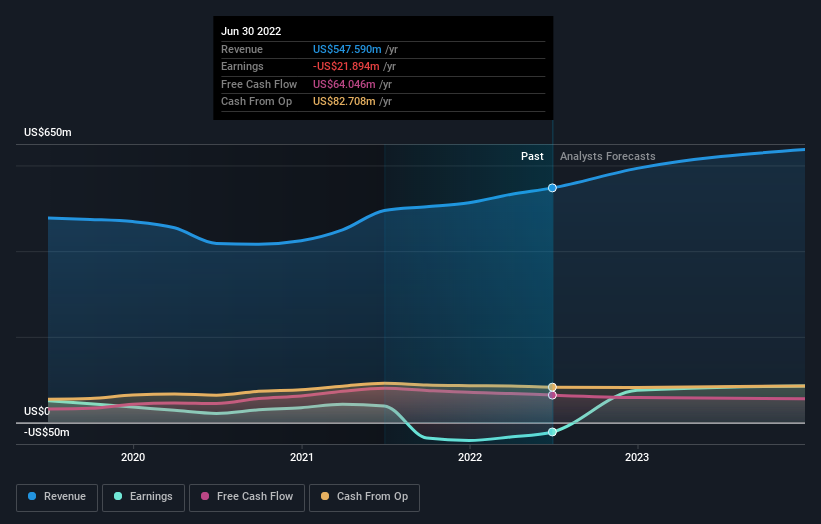Click the US$64.046m free cash flow value
This screenshot has height=524, width=821.
click(344, 84)
